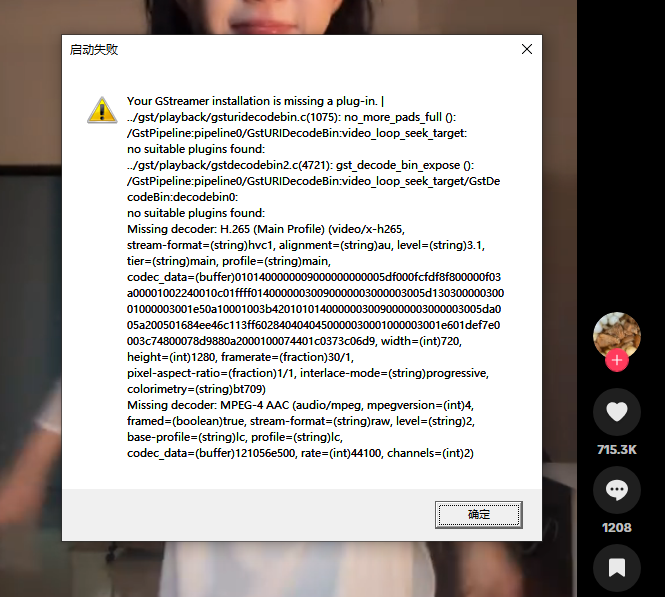The height and width of the screenshot is (597, 665).
Task: Close the 启动失败 dialog with X
Action: [527, 49]
